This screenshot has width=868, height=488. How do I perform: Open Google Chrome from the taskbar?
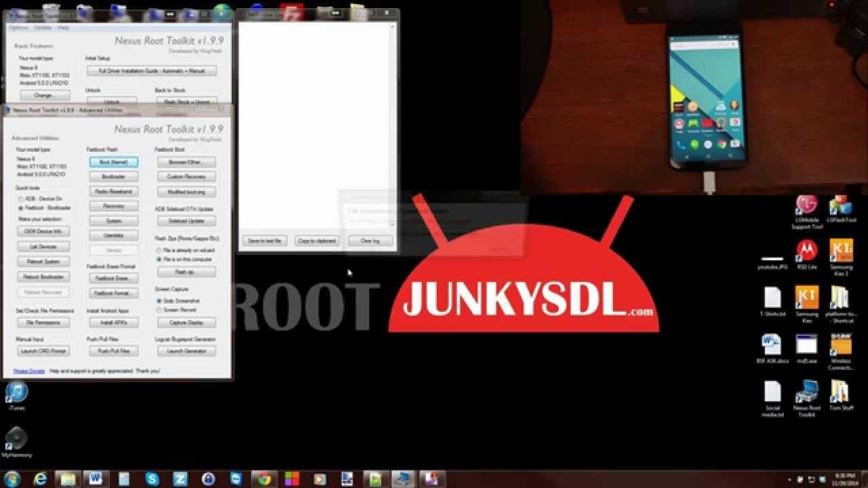click(x=264, y=479)
